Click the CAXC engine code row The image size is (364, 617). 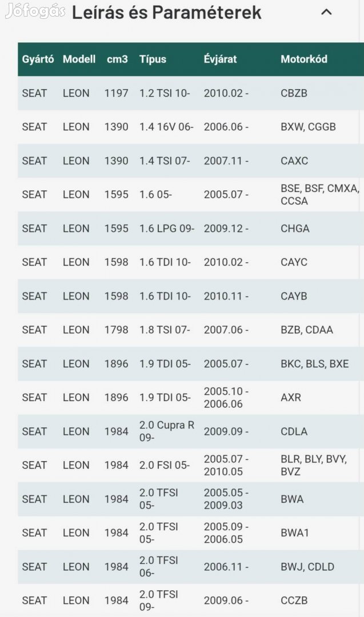click(x=191, y=161)
